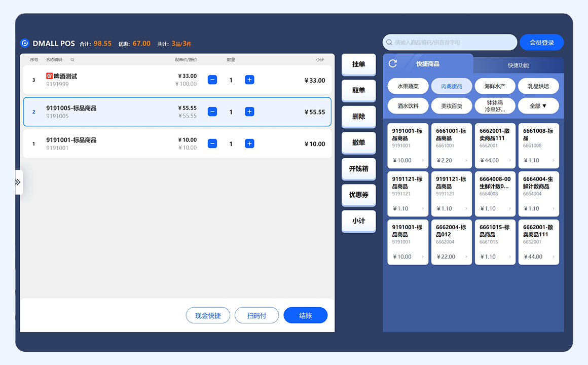Viewport: 588px width, 365px height.
Task: Open the 全部 category dropdown
Action: 538,106
